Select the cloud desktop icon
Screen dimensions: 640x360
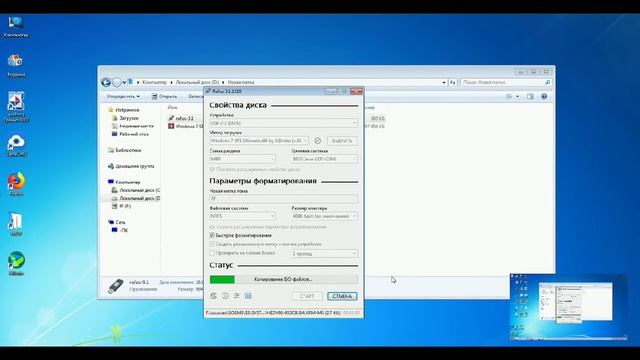[x=16, y=145]
